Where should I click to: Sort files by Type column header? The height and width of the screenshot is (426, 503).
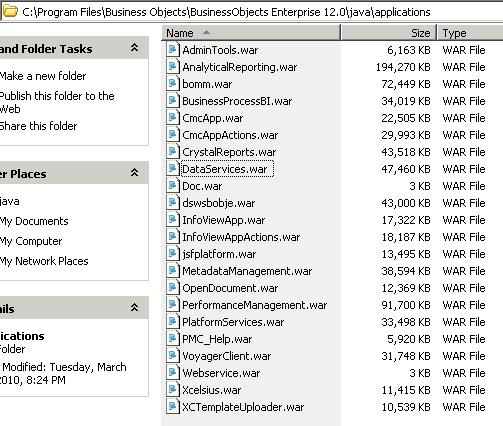470,33
